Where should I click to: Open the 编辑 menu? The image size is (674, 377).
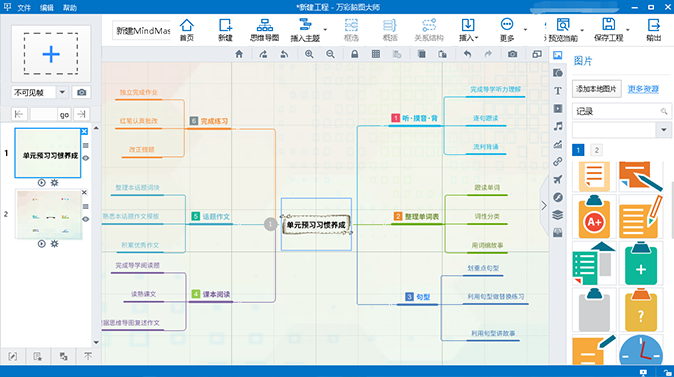pos(46,8)
